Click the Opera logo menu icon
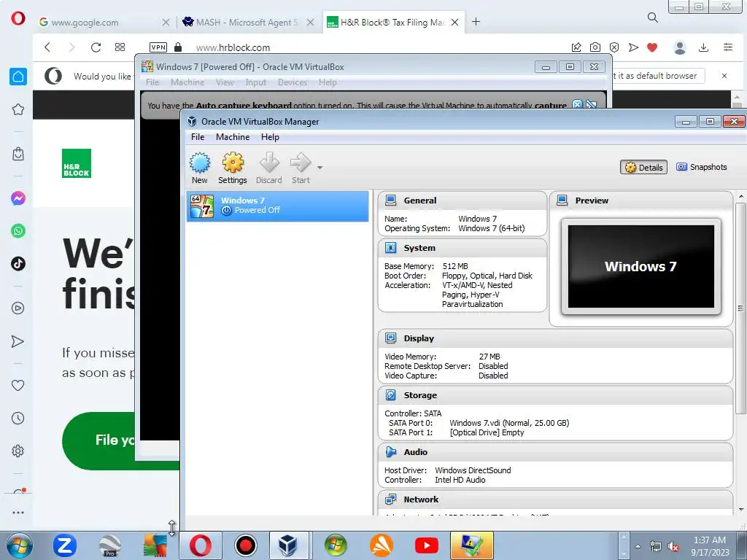747x560 pixels. 18,18
